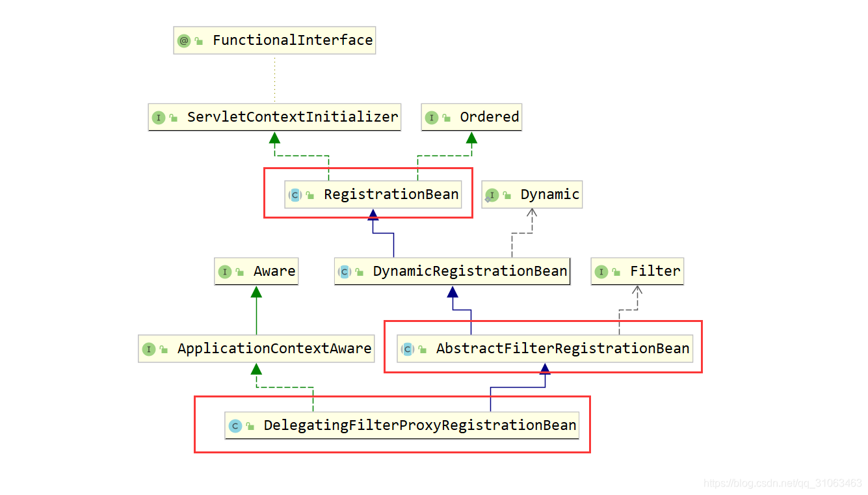This screenshot has width=868, height=495.
Task: Select the AbstractFilterRegistrationBean class node
Action: pos(545,349)
